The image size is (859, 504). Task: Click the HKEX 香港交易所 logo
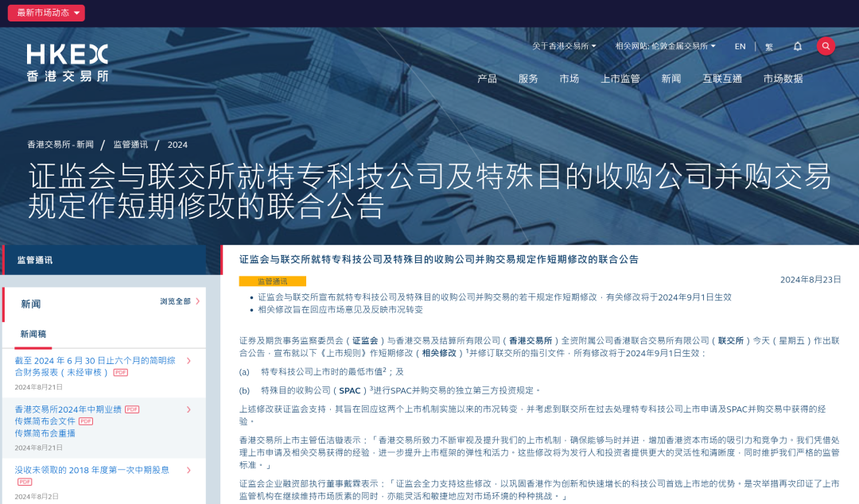pyautogui.click(x=68, y=63)
